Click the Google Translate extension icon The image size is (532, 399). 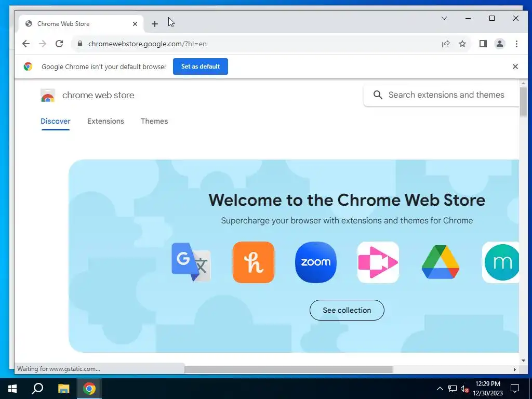tap(191, 262)
